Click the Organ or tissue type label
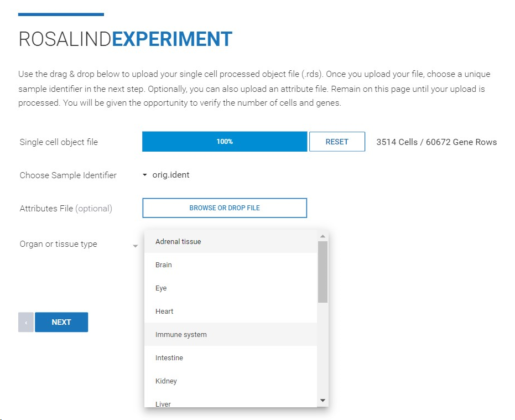Viewport: 515px width, 420px height. 58,244
